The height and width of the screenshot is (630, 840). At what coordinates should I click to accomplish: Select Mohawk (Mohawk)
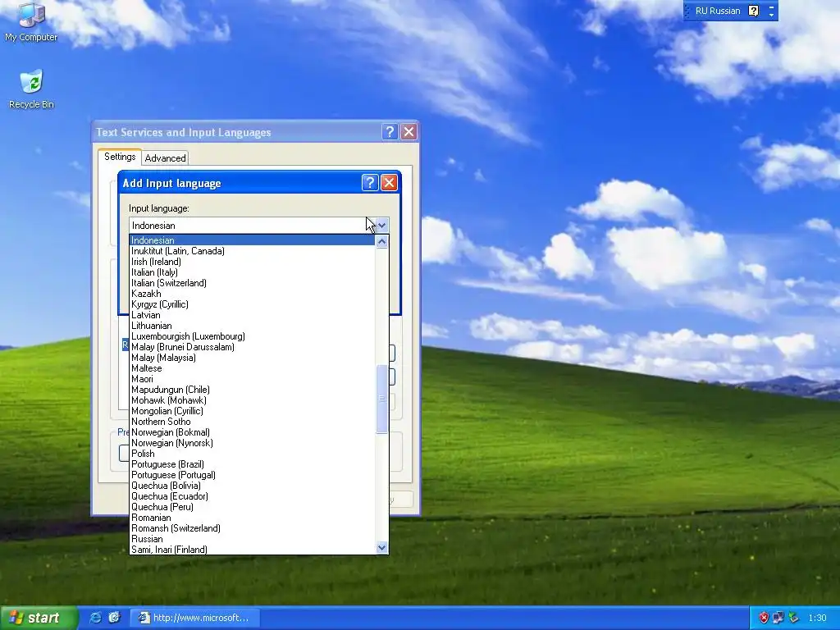click(x=253, y=400)
